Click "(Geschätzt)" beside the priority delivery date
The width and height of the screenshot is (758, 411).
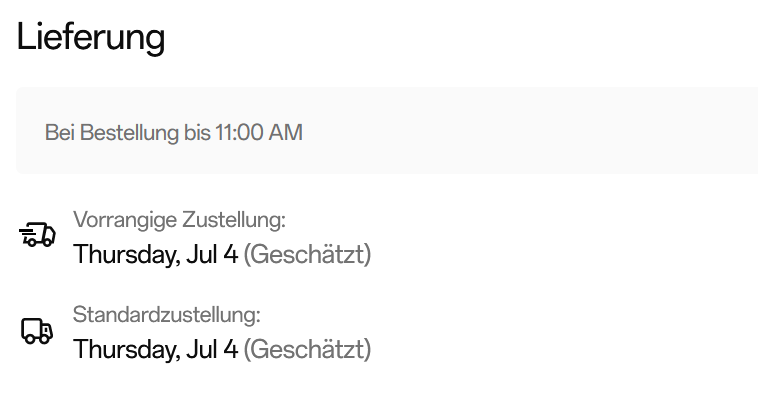point(307,255)
